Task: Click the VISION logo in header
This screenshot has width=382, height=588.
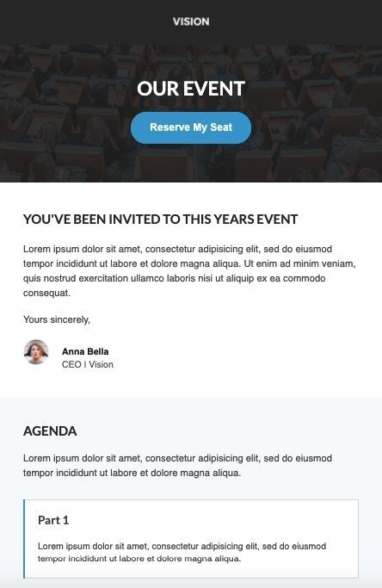Action: coord(191,22)
